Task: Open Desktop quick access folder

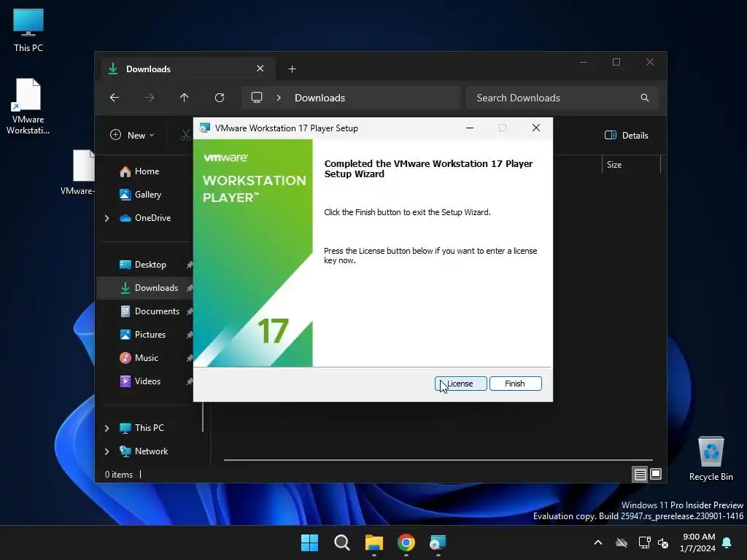Action: 150,264
